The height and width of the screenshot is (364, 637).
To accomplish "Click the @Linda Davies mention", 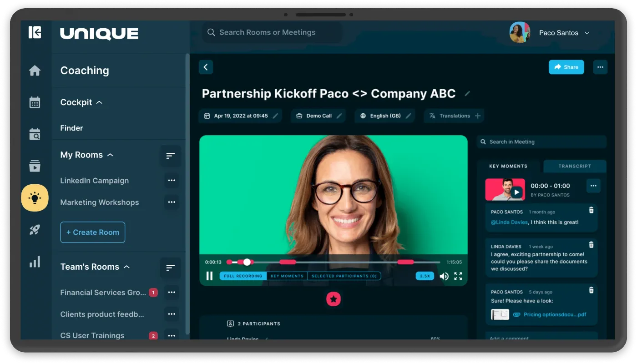I will [510, 222].
